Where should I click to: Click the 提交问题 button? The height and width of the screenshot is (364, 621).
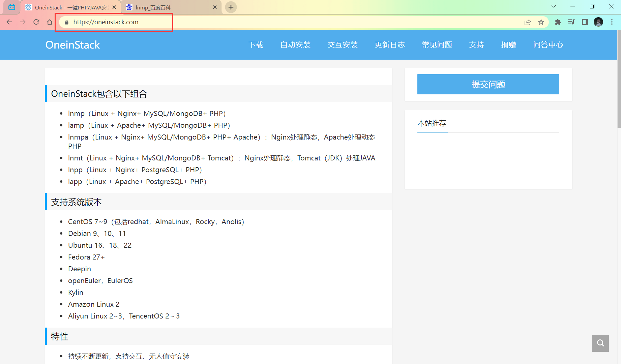point(488,84)
